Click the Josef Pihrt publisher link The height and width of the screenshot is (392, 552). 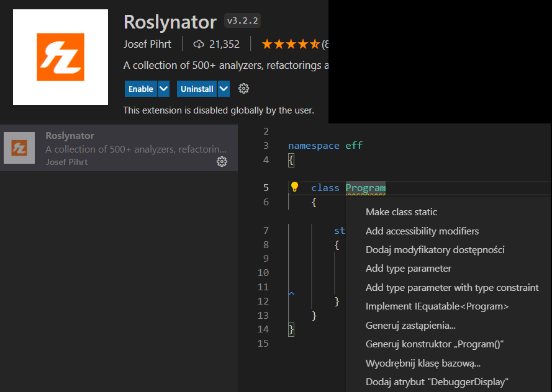coord(148,43)
